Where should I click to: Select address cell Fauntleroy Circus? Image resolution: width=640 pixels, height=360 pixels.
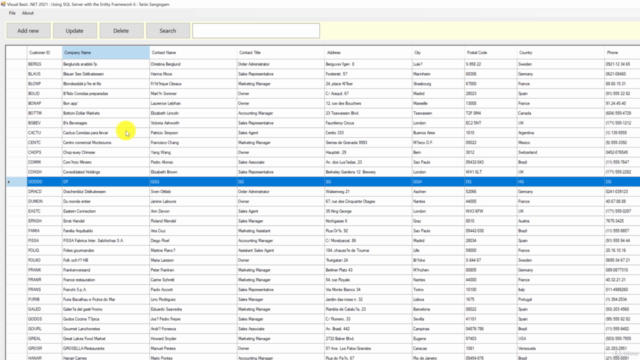(x=369, y=123)
